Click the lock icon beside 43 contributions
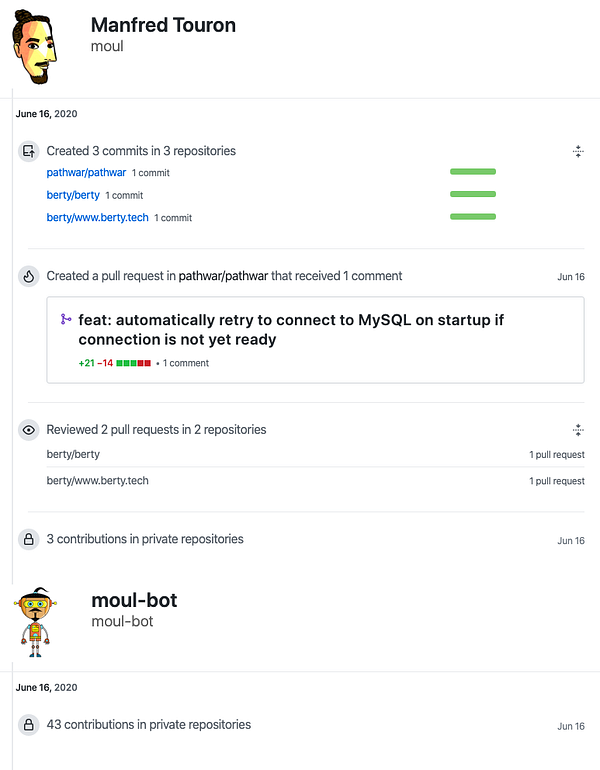The height and width of the screenshot is (770, 600). pyautogui.click(x=29, y=725)
